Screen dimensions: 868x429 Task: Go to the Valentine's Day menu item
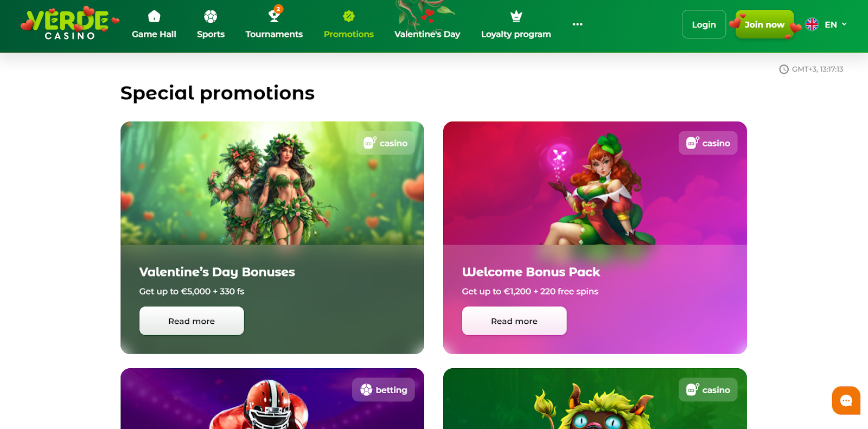(x=427, y=34)
